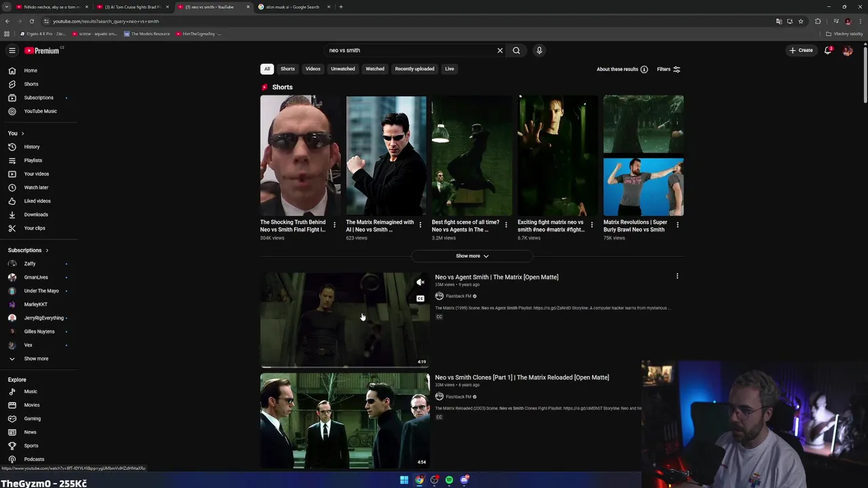The width and height of the screenshot is (868, 488).
Task: Open the Neo vs Smith Clones thumbnail
Action: pyautogui.click(x=344, y=420)
